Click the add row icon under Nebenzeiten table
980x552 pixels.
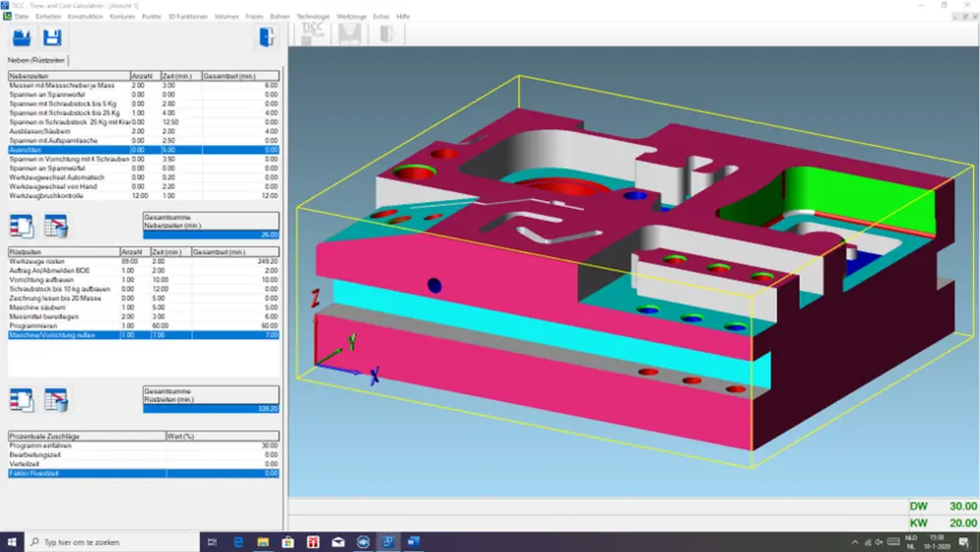[x=23, y=226]
